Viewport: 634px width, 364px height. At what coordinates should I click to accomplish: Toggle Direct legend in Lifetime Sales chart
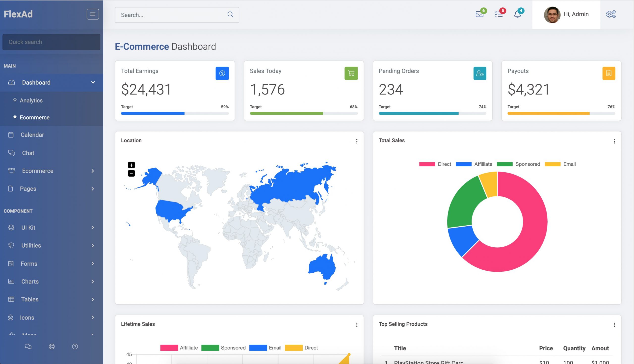point(301,348)
